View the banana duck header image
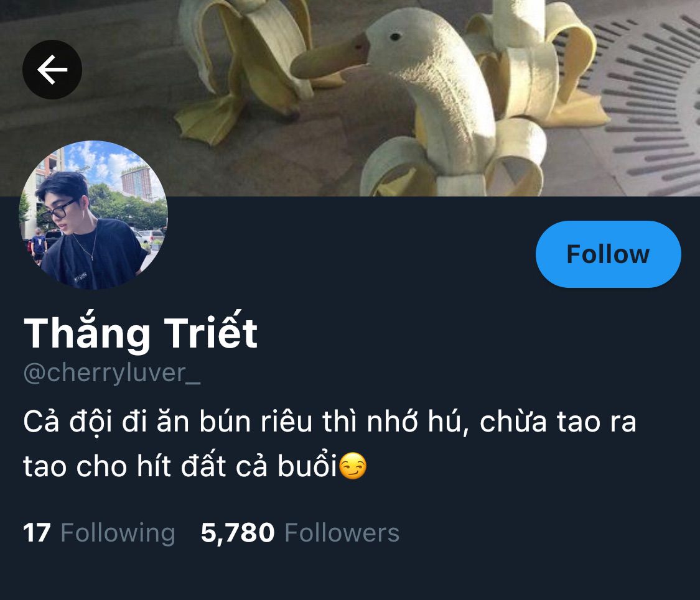 (x=350, y=98)
